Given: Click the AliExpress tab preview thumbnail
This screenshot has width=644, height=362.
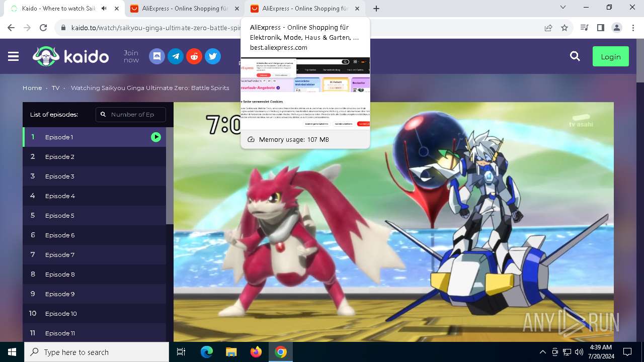Looking at the screenshot, I should point(305,94).
